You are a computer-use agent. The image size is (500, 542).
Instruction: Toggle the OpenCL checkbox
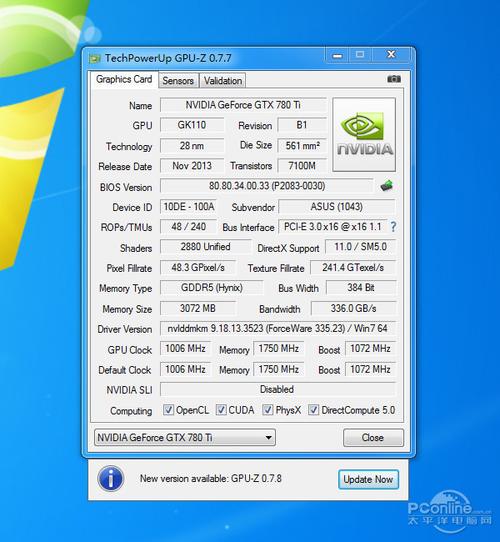pos(168,410)
